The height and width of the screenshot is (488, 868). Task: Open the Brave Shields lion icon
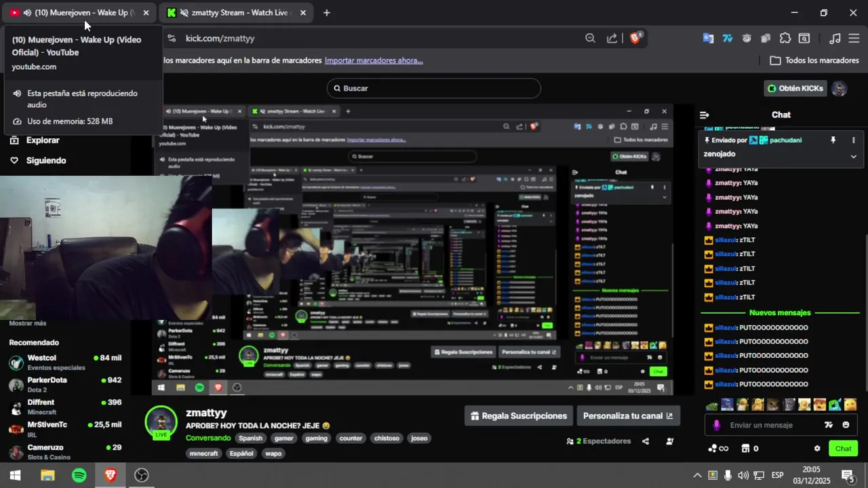coord(635,39)
